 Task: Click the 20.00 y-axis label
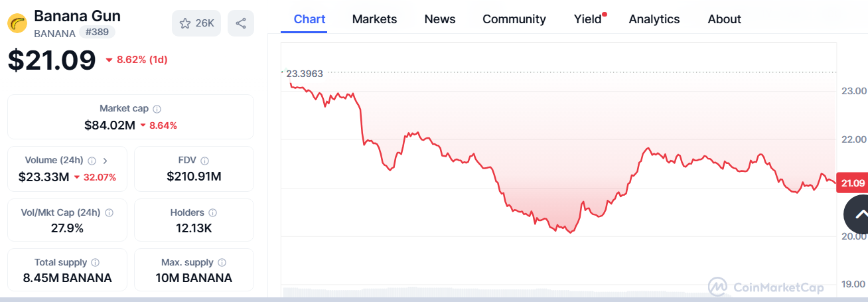click(854, 236)
